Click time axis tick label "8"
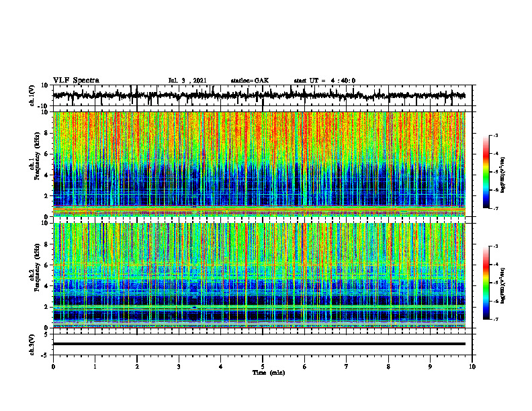This screenshot has height=411, width=532. 388,367
